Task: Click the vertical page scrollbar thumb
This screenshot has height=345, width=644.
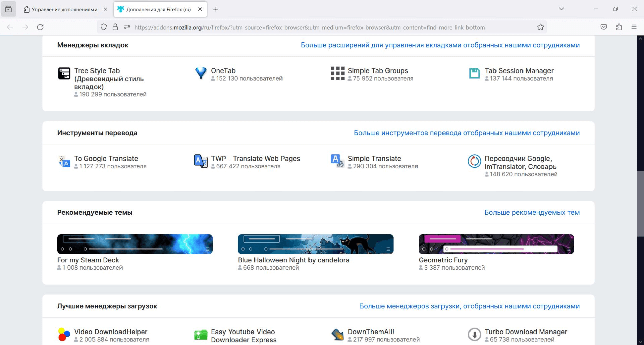Action: 640,204
